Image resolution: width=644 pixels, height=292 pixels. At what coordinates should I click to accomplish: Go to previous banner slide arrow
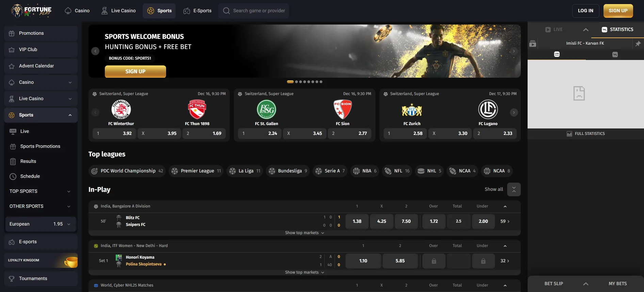click(x=95, y=51)
